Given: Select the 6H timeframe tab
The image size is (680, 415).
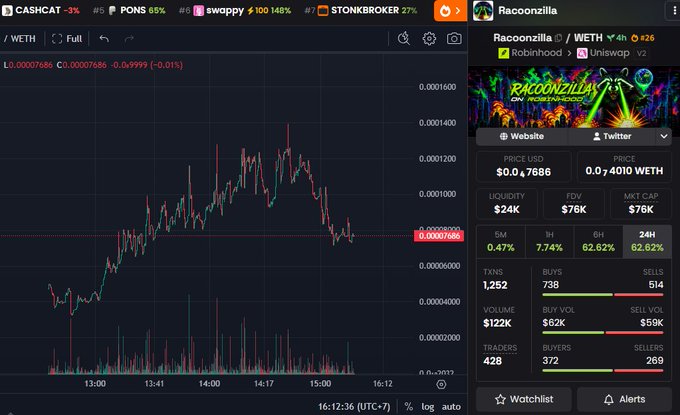Looking at the screenshot, I should tap(598, 241).
